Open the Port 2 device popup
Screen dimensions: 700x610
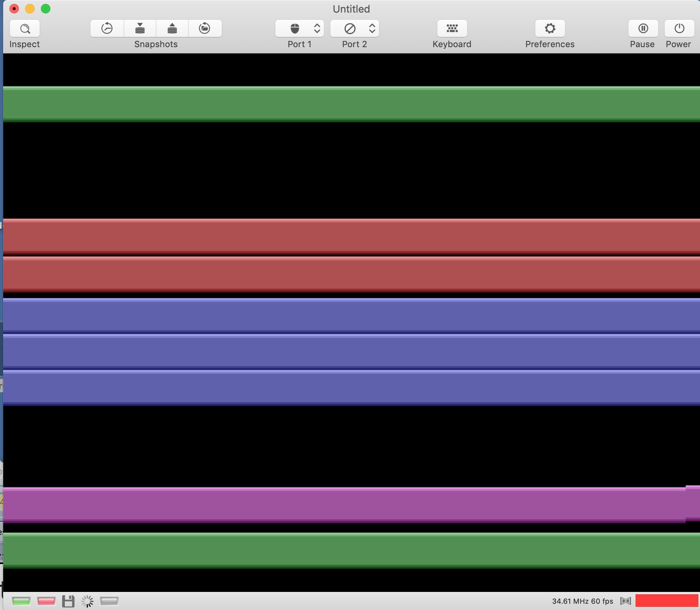[355, 28]
